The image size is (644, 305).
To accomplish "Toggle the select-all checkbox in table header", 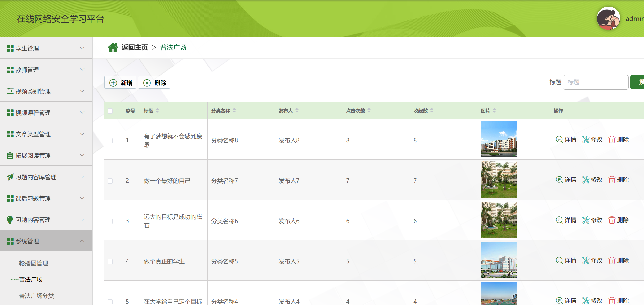I will (110, 111).
